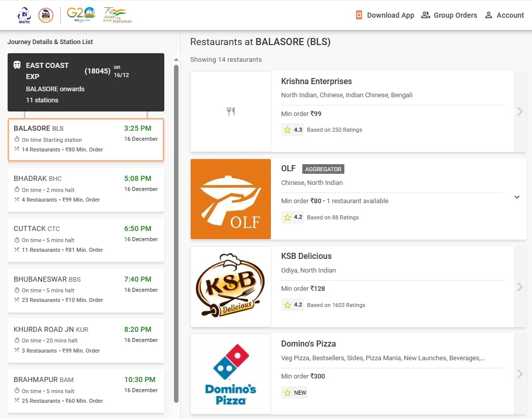Choose the KHURDA ROAD JN station

(86, 340)
